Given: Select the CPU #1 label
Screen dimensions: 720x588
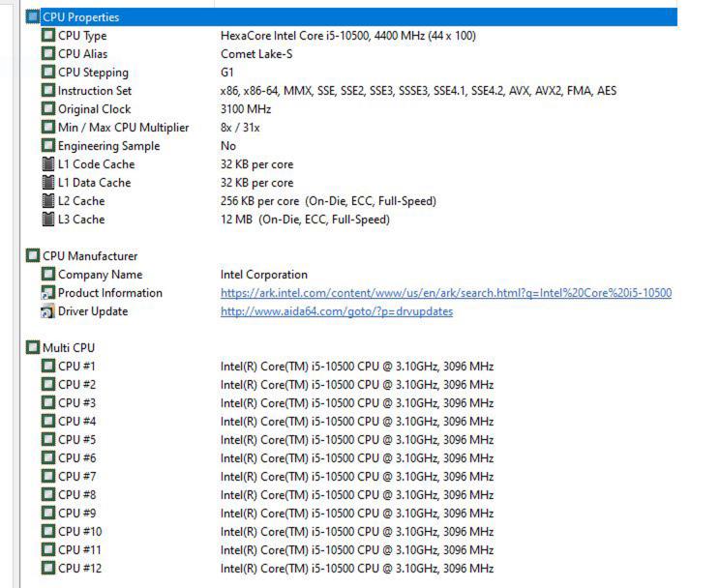Looking at the screenshot, I should point(76,367).
